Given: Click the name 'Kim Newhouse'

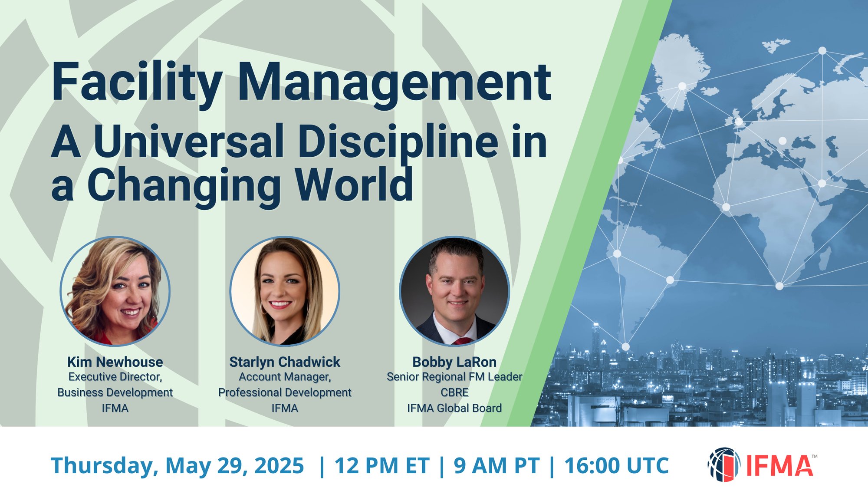Looking at the screenshot, I should click(x=115, y=362).
